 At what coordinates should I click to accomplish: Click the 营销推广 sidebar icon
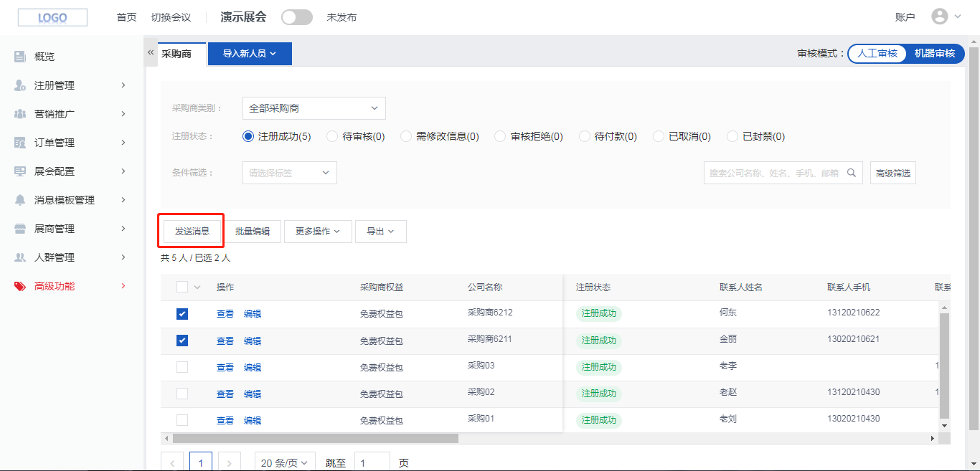coord(20,114)
